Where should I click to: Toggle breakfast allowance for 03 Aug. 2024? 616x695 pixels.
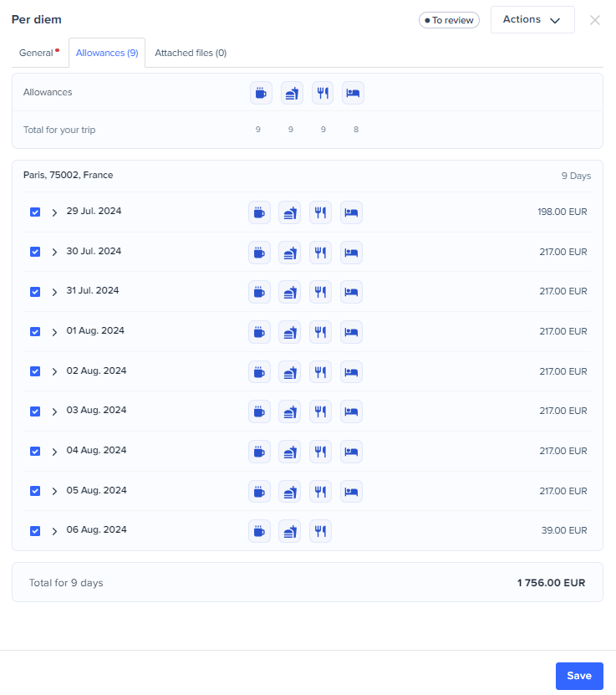[x=260, y=411]
